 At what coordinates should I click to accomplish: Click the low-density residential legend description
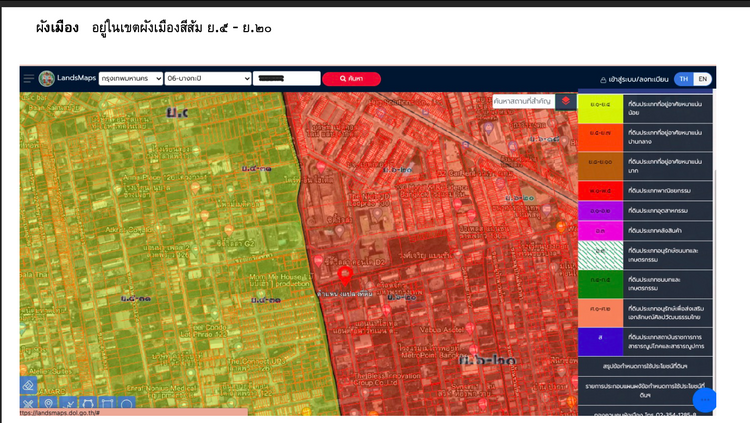point(665,109)
